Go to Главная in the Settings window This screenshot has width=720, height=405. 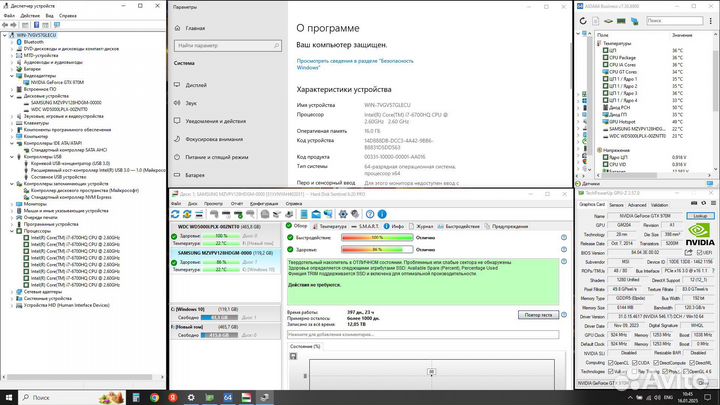197,28
